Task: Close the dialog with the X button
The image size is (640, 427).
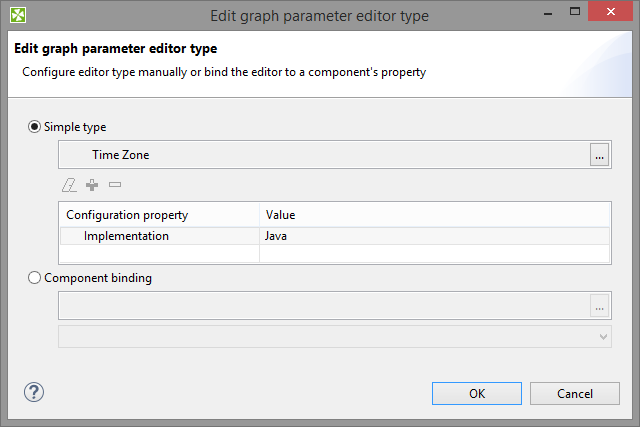Action: pos(611,14)
